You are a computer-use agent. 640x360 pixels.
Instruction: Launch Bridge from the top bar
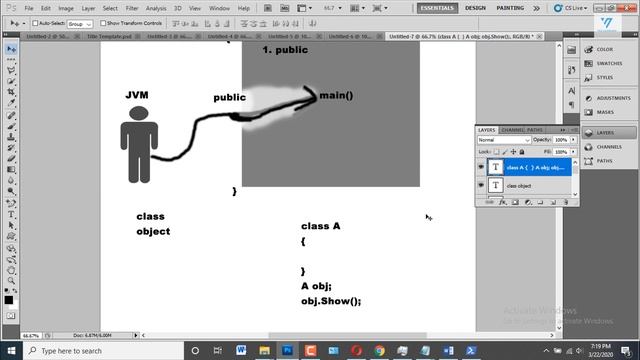tap(268, 8)
